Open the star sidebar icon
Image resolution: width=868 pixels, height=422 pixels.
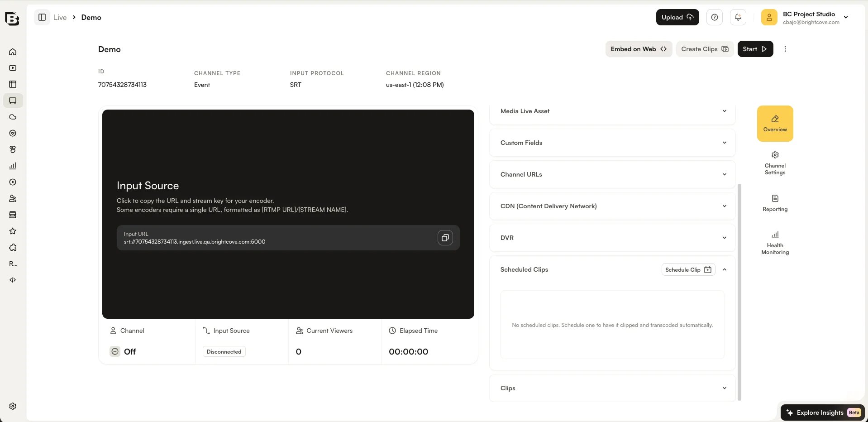tap(13, 231)
